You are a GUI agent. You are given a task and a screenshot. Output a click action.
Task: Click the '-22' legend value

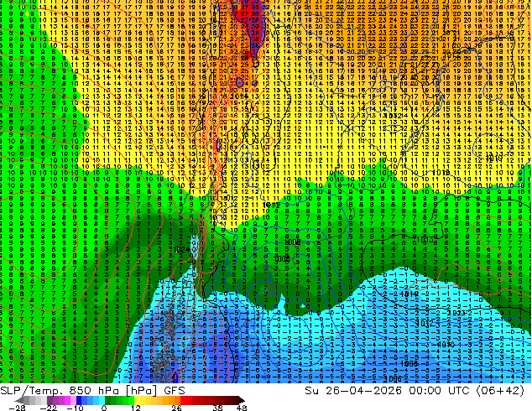pos(49,408)
